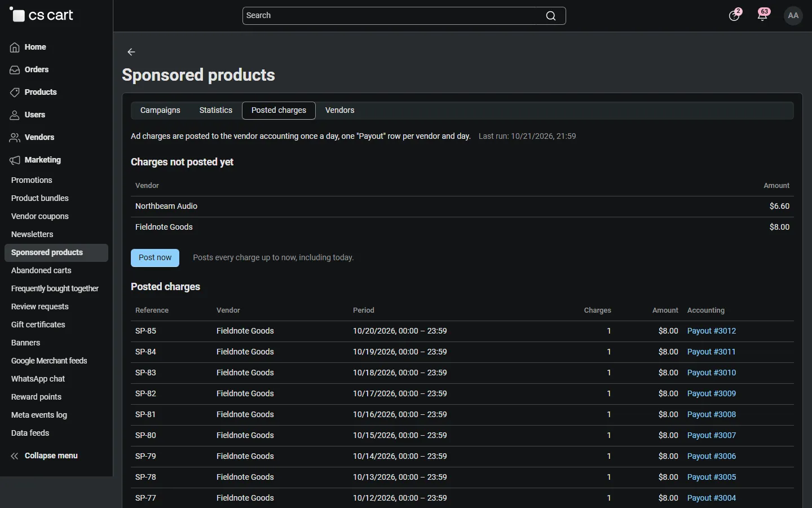This screenshot has height=508, width=812.
Task: Click the sidebar Vendors people icon
Action: [15, 138]
